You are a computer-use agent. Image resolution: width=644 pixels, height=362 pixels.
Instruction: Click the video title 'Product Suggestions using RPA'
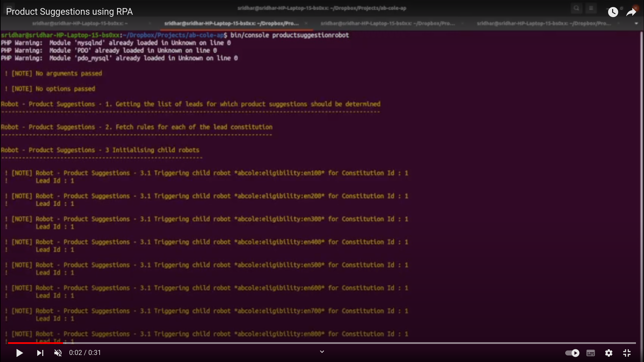69,12
